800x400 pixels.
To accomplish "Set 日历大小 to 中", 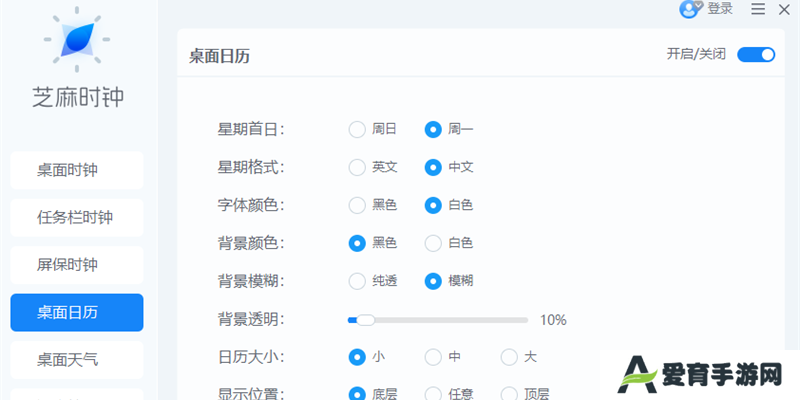I will (433, 357).
